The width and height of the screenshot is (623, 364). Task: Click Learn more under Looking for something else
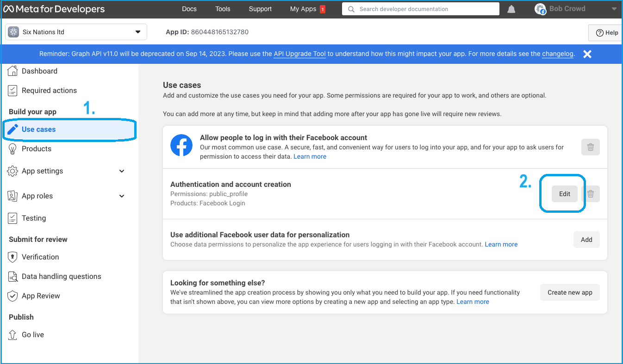pos(473,302)
